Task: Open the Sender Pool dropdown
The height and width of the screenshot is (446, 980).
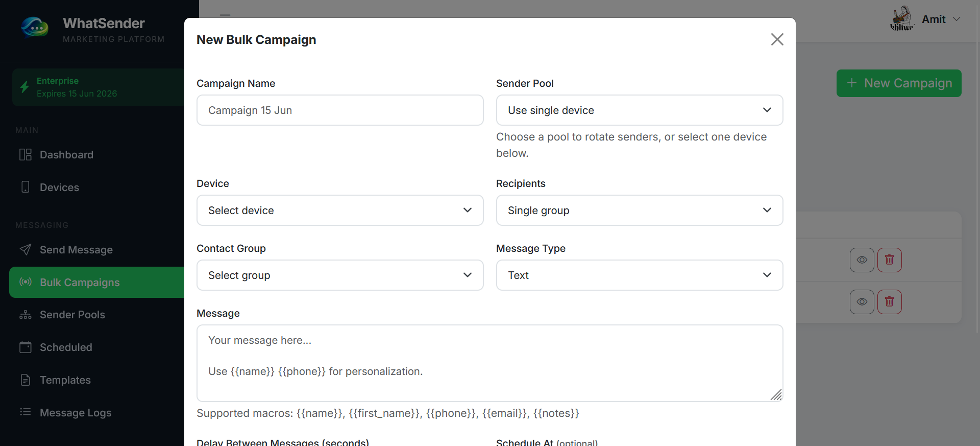Action: tap(640, 110)
